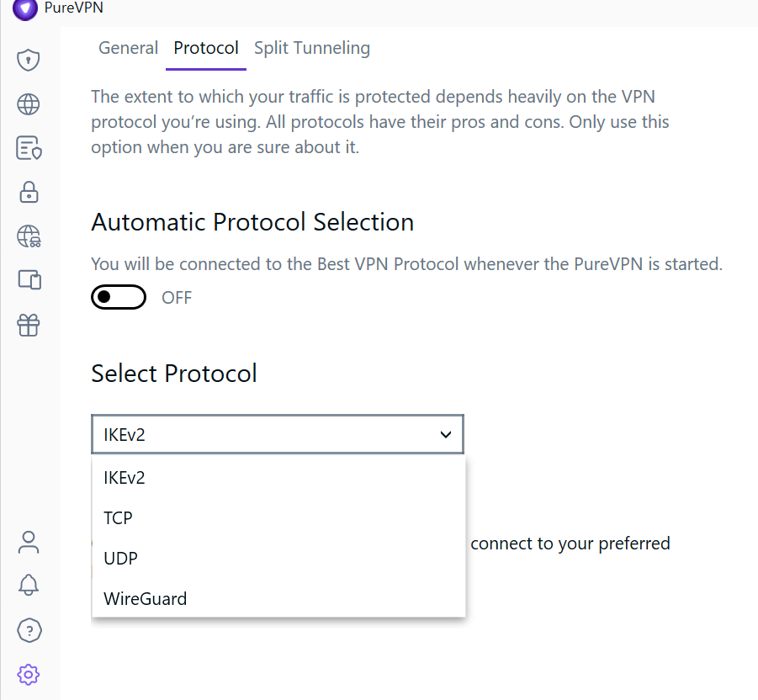The image size is (758, 700).
Task: Open the user profile icon
Action: [29, 542]
